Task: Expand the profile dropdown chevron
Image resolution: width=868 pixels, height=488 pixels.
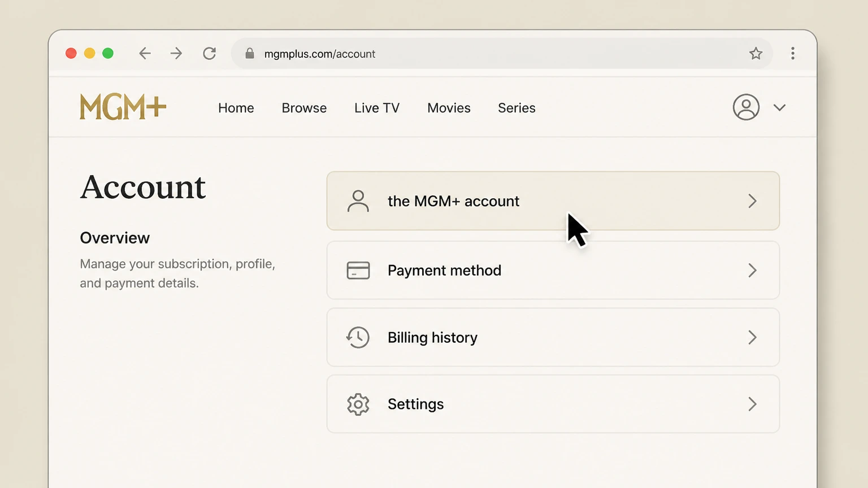Action: tap(779, 108)
